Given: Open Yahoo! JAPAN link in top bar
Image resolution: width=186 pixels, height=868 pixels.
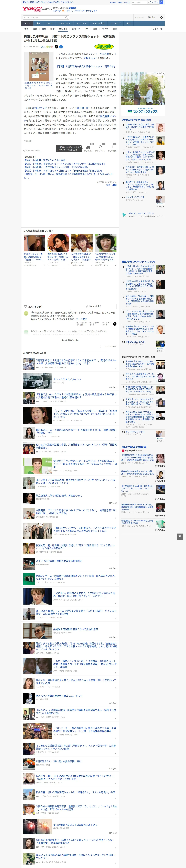Looking at the screenshot, I should [116, 2].
